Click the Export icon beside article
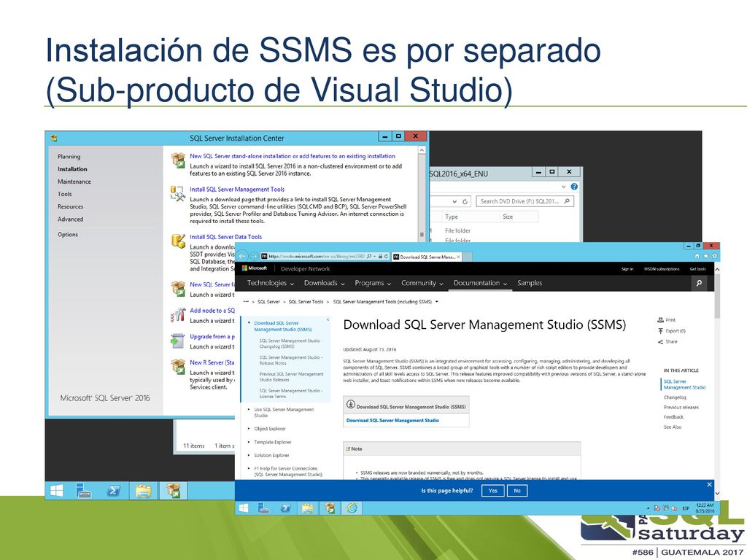The image size is (747, 560). (x=660, y=330)
